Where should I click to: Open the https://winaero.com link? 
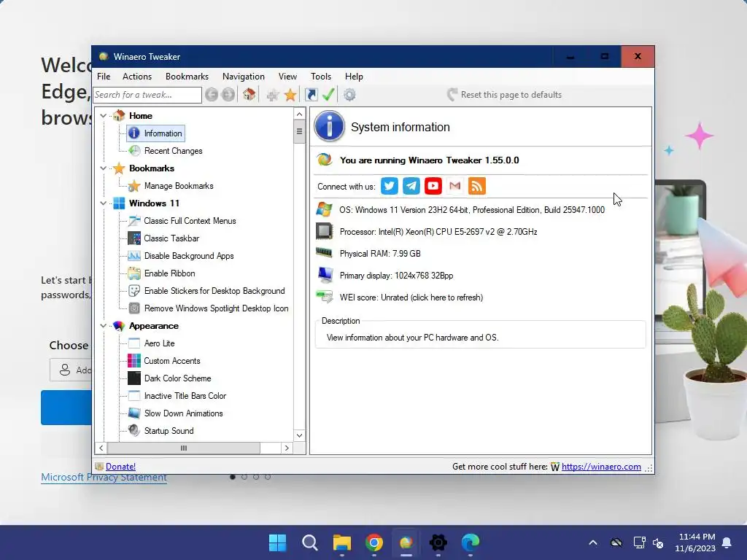click(x=601, y=467)
